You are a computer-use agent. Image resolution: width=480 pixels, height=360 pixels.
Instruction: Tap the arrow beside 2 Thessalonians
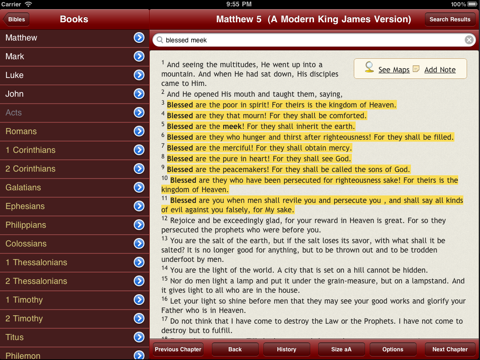pos(139,281)
